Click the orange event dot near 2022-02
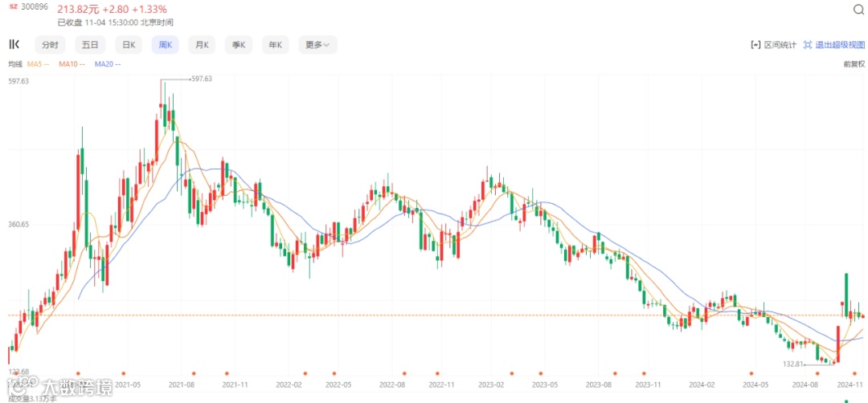 305,372
